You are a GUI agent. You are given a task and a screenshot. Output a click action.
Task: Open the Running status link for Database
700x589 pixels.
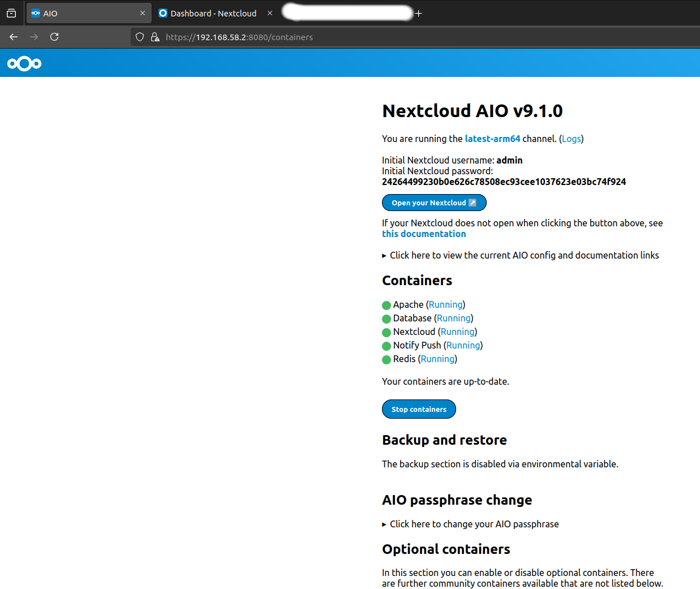453,318
